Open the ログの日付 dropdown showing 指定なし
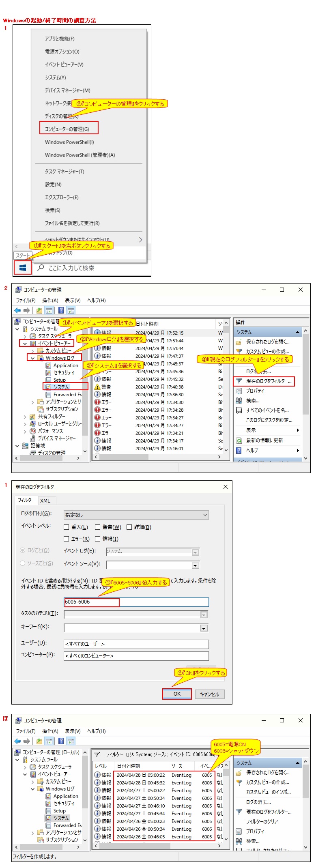Image resolution: width=316 pixels, height=868 pixels. click(x=136, y=515)
